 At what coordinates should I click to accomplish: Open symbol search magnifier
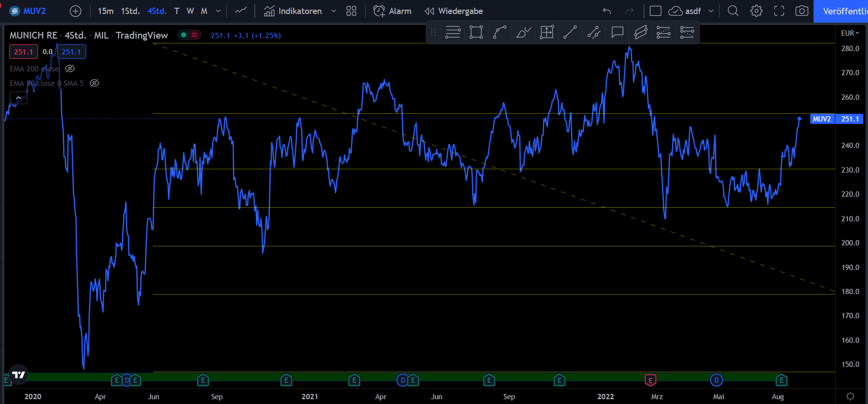pyautogui.click(x=733, y=11)
